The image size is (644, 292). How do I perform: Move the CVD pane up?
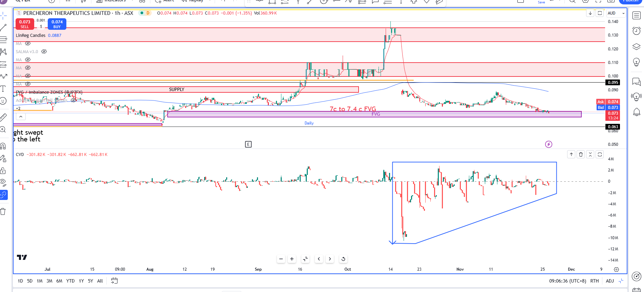coord(571,155)
